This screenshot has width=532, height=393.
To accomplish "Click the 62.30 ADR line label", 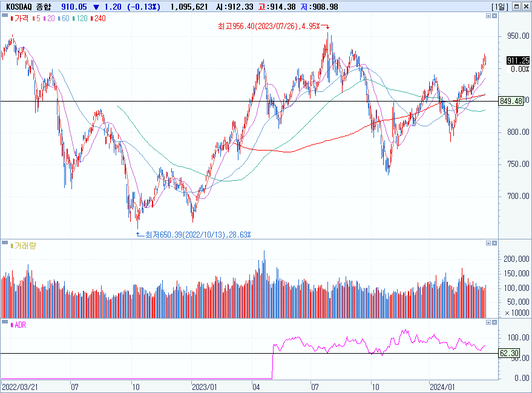I will click(x=509, y=353).
